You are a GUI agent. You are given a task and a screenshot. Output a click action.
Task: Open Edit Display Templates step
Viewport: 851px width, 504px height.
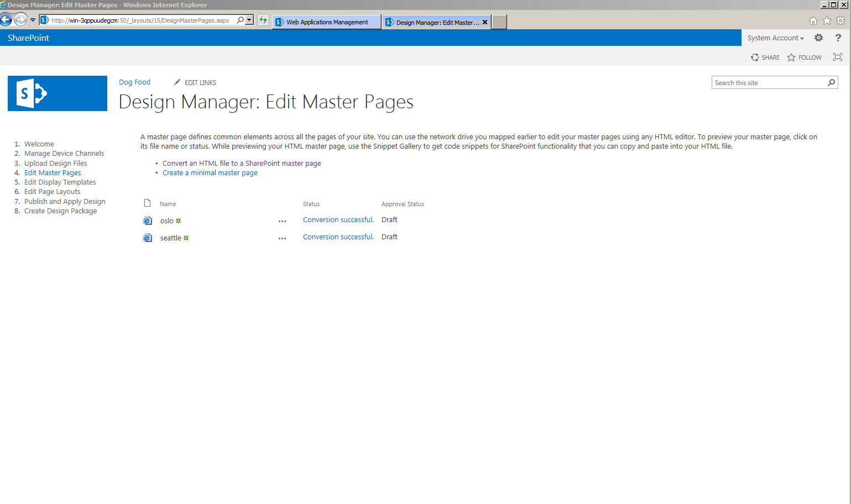[x=60, y=182]
